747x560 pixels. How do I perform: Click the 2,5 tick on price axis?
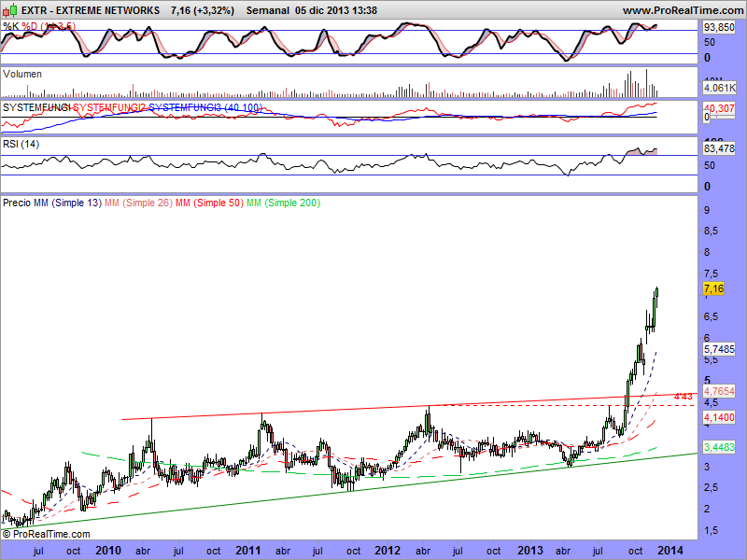click(712, 487)
